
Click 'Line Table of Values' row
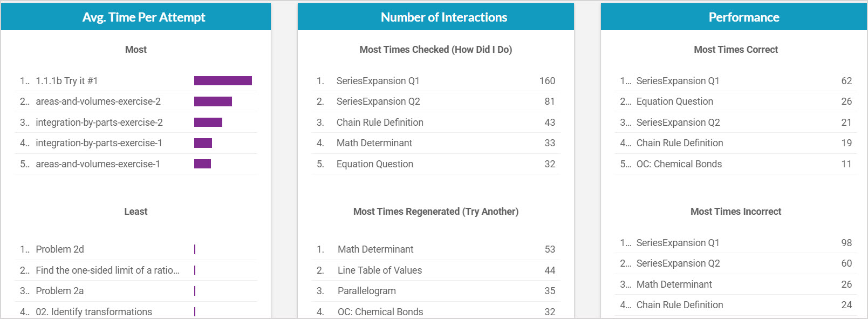tap(380, 270)
